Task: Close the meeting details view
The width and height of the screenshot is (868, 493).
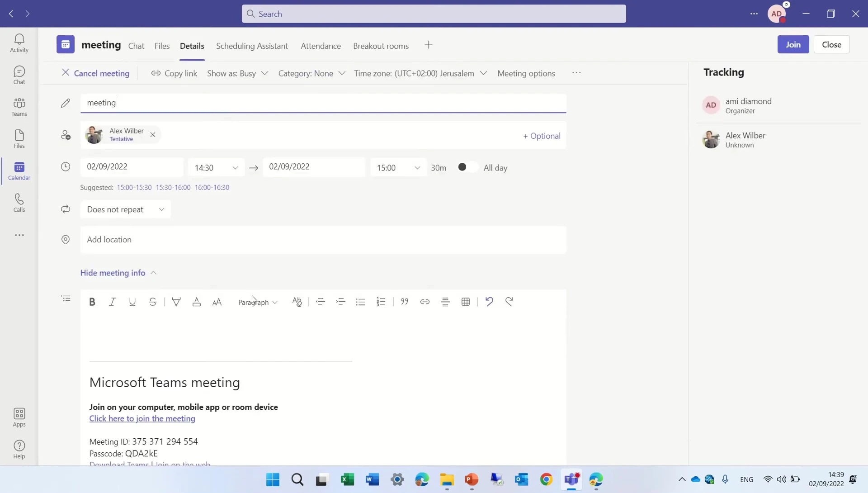Action: (x=831, y=44)
